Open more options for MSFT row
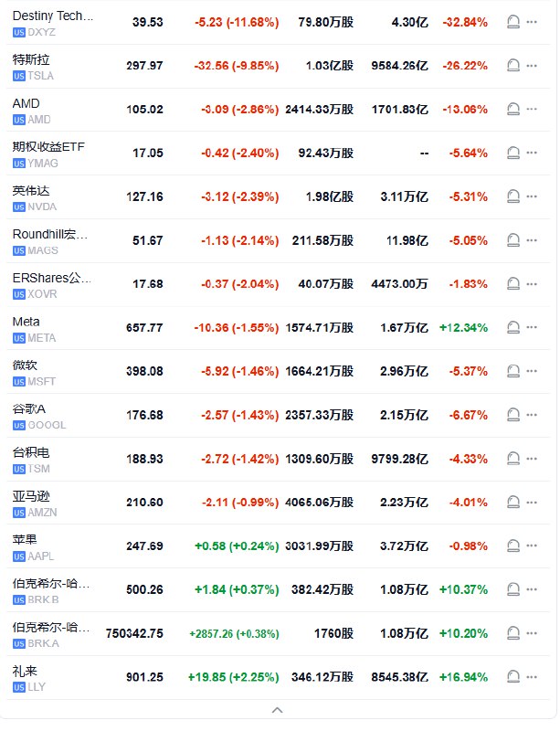This screenshot has height=731, width=560. 532,371
